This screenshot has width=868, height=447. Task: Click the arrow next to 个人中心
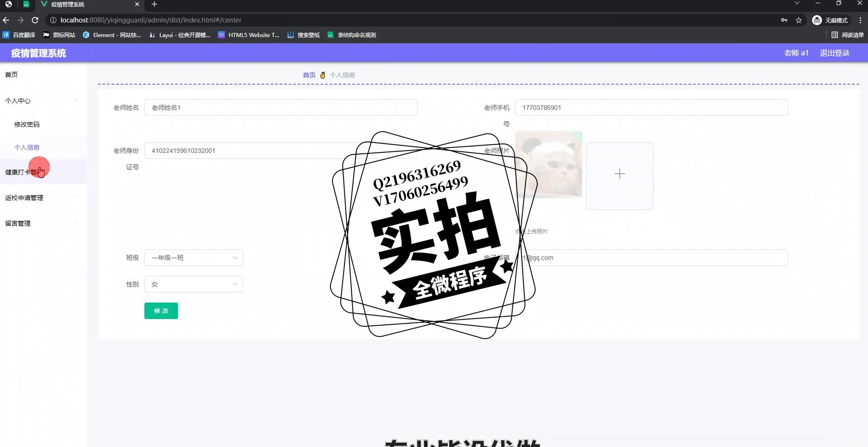pos(75,100)
